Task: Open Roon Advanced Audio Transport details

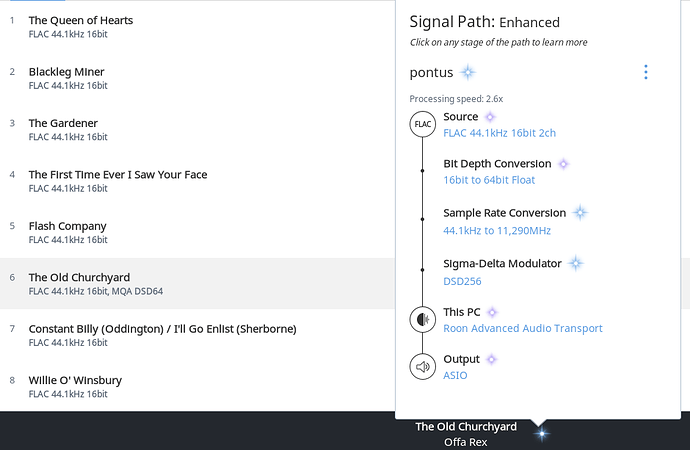Action: (x=523, y=328)
